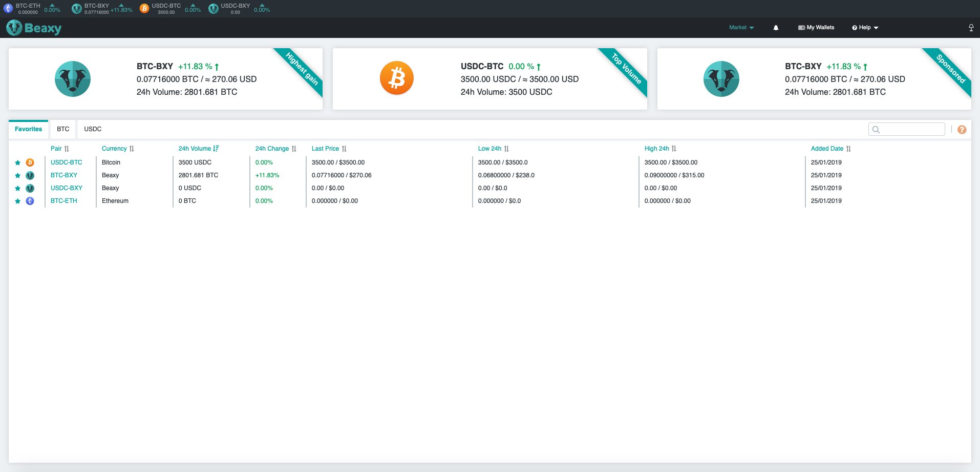This screenshot has height=472, width=980.
Task: Click the Beaxy coin icon in USDC-BXY row
Action: (x=30, y=188)
